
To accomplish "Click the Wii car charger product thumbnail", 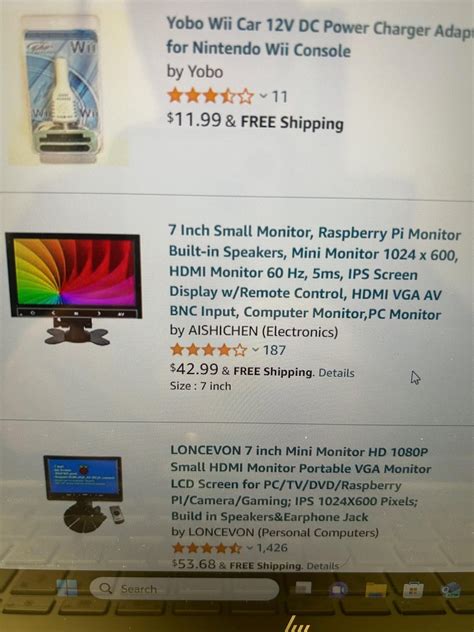I will (64, 90).
